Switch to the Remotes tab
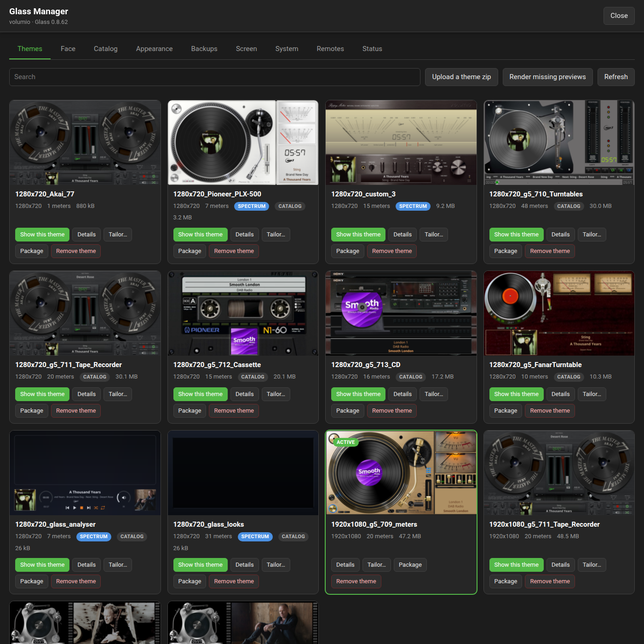Viewport: 644px width, 644px height. [330, 49]
